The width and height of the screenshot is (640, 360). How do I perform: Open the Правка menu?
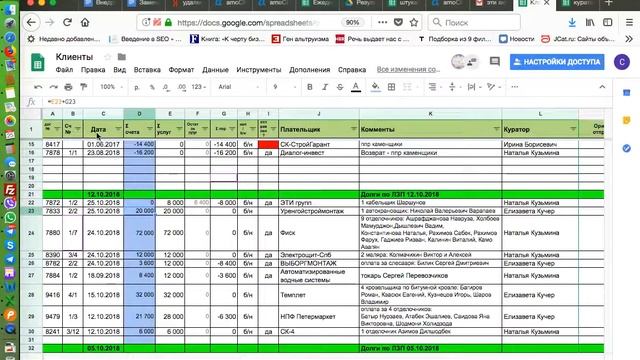pos(93,70)
